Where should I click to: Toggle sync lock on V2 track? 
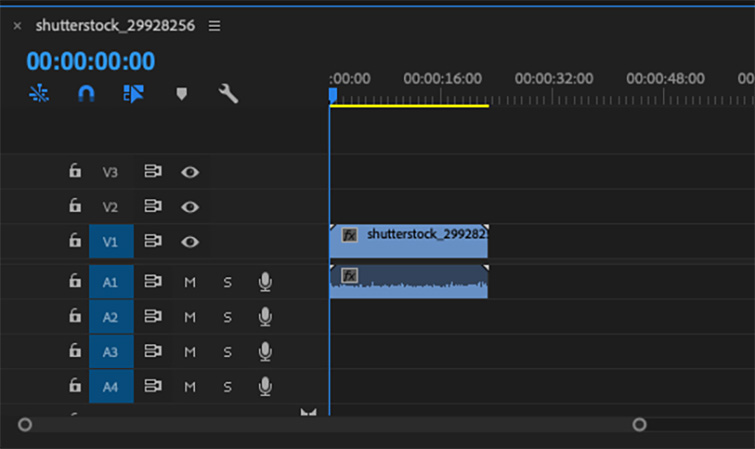click(x=153, y=207)
